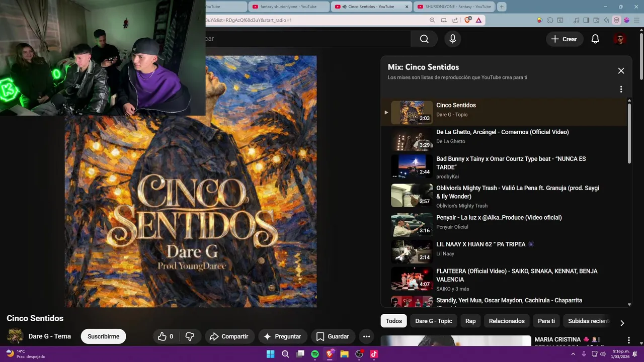This screenshot has height=362, width=644.
Task: Click Dare G channel avatar
Action: tap(15, 336)
